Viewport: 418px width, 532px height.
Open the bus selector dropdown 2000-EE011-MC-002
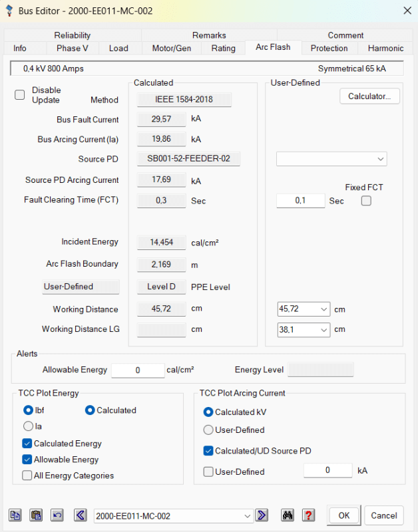pos(174,516)
